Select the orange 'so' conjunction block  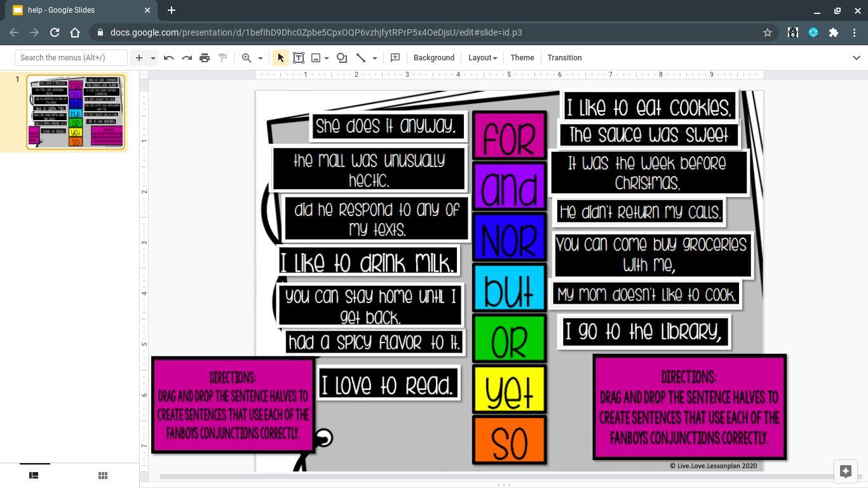point(509,440)
